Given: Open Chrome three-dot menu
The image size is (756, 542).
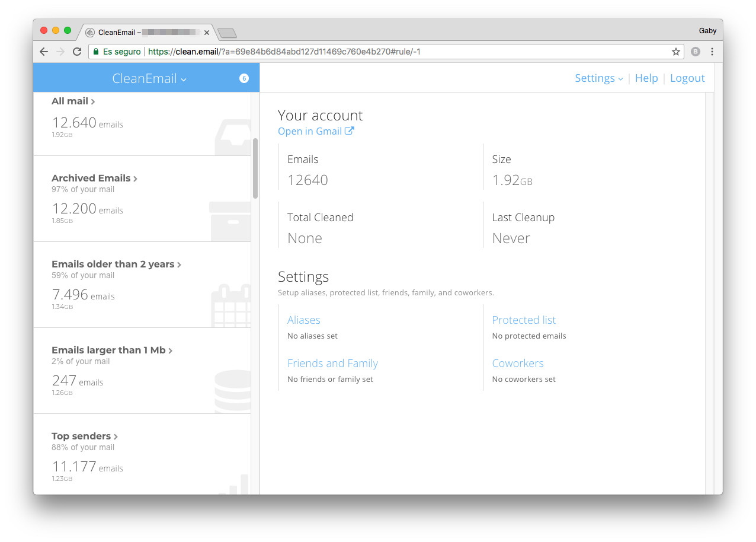Looking at the screenshot, I should [x=712, y=52].
